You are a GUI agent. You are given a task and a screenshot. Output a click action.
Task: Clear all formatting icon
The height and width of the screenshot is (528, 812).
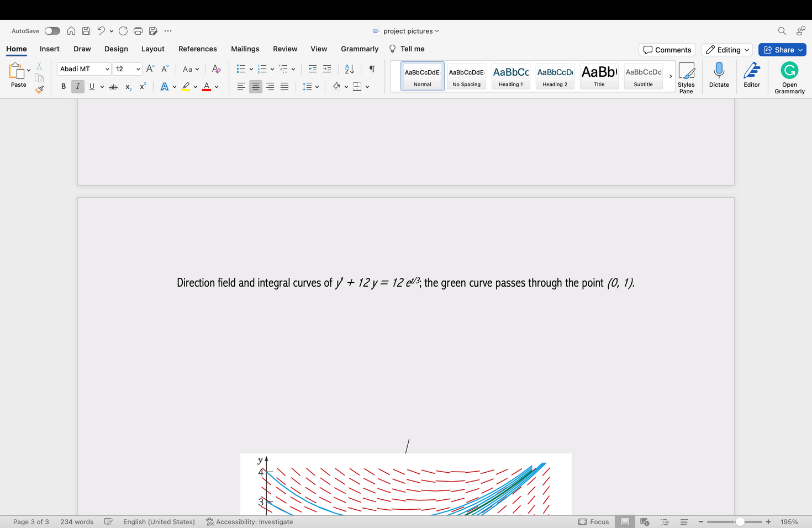click(216, 69)
